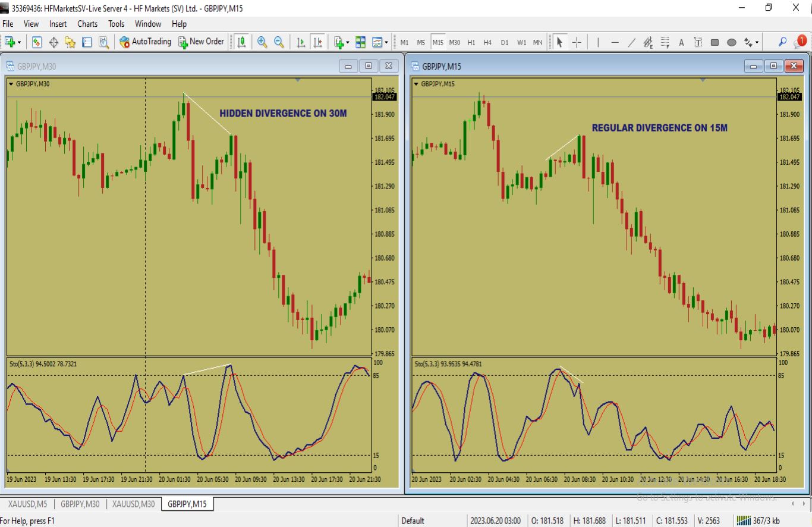The image size is (812, 527).
Task: Toggle the Chart Shift button
Action: 318,42
